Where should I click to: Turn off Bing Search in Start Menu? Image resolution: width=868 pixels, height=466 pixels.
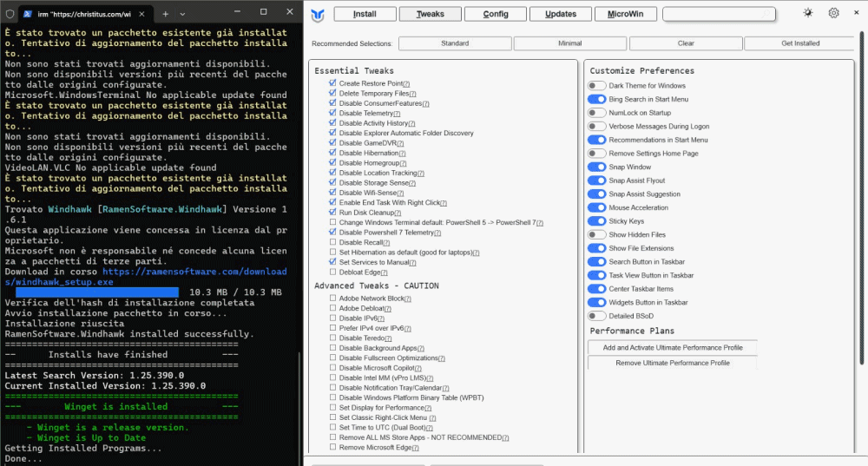point(597,99)
